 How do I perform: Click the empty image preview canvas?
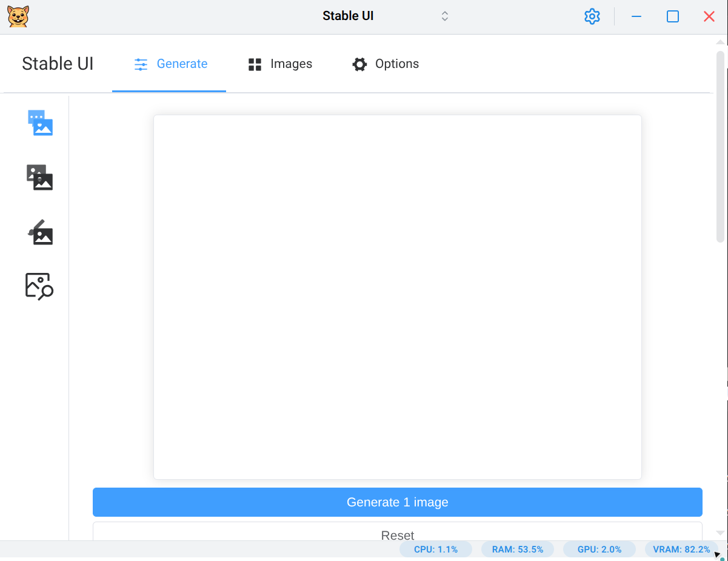pyautogui.click(x=397, y=297)
